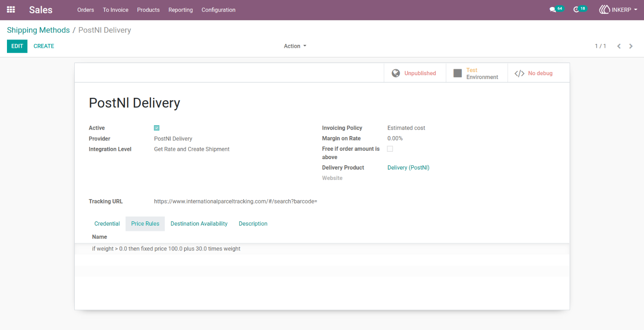Image resolution: width=644 pixels, height=330 pixels.
Task: Click the 1 / 1 pager counter
Action: pyautogui.click(x=601, y=46)
